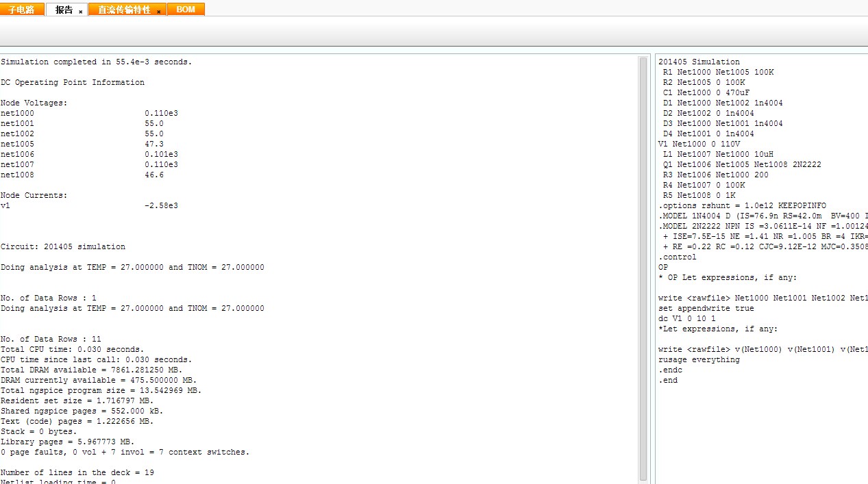Viewport: 868px width, 484px height.
Task: Click the 47.3 voltage value
Action: (x=154, y=144)
